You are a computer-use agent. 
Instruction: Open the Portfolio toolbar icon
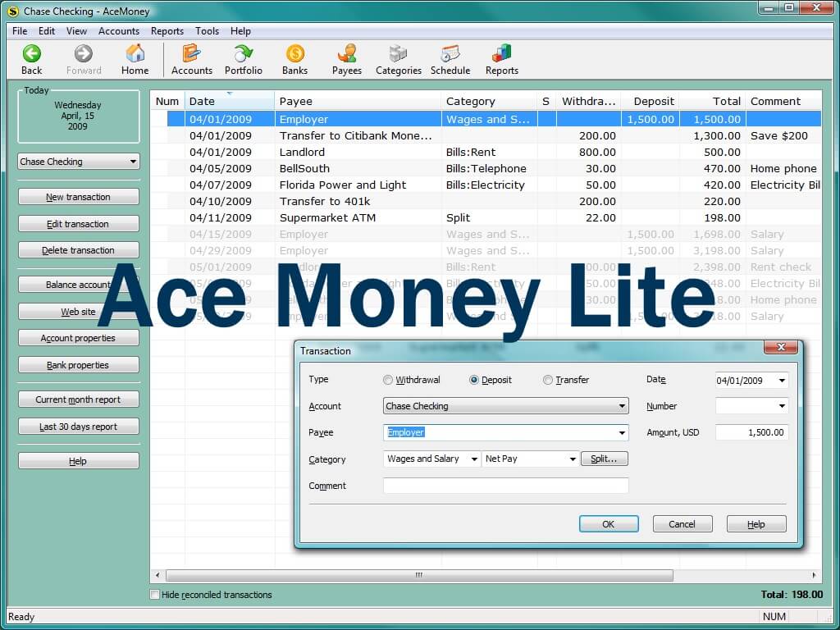click(x=243, y=59)
